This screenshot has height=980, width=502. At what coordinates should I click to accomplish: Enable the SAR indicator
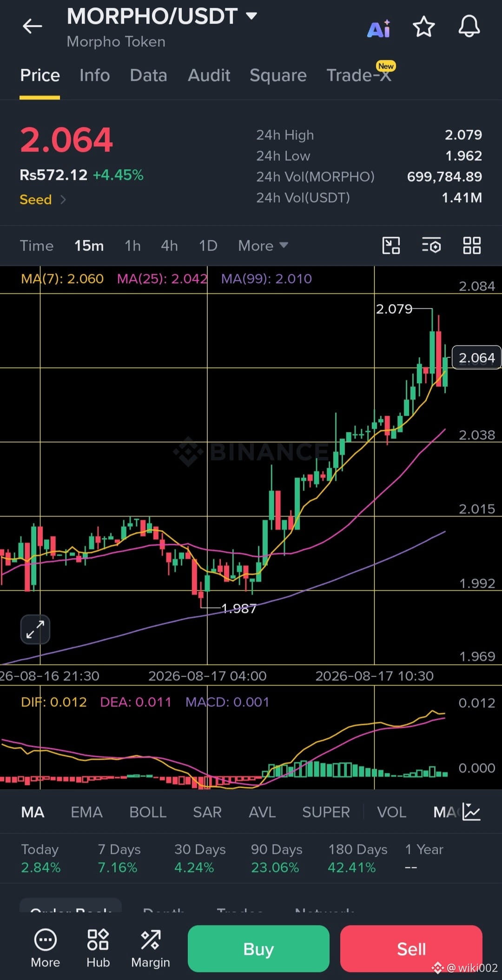pyautogui.click(x=207, y=812)
